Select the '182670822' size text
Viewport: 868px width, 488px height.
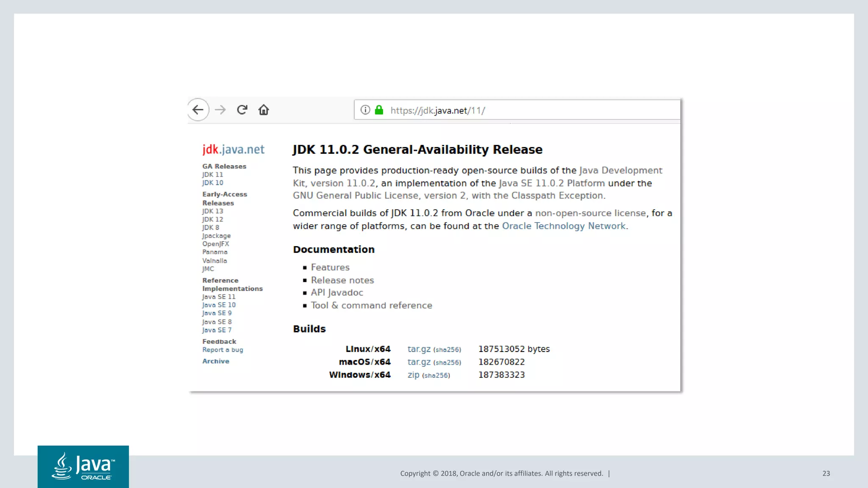501,362
